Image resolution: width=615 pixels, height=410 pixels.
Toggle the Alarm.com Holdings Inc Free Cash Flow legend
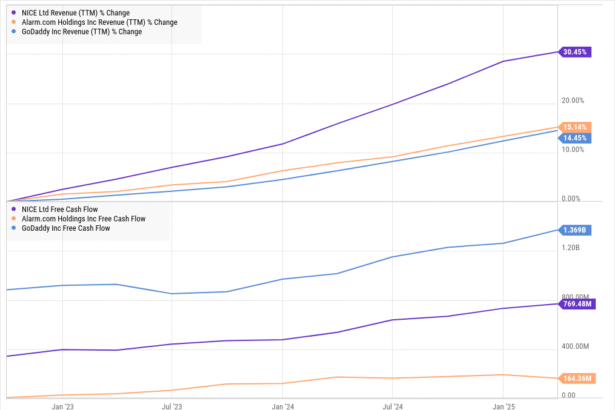click(x=81, y=218)
